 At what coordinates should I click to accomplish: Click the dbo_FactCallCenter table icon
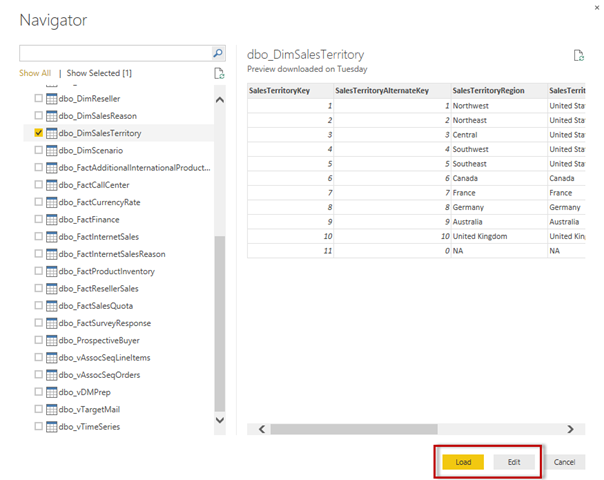click(51, 185)
